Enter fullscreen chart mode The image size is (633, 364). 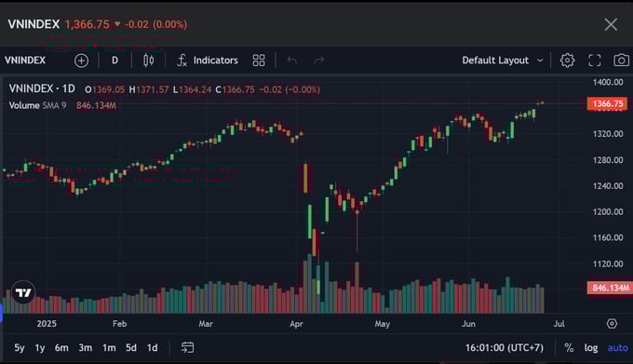594,61
